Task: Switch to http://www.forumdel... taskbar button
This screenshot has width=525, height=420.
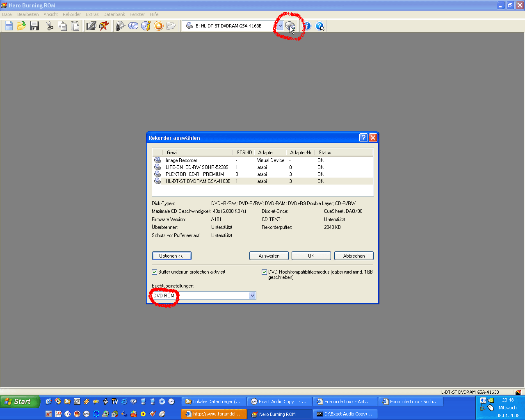Action: pyautogui.click(x=214, y=414)
